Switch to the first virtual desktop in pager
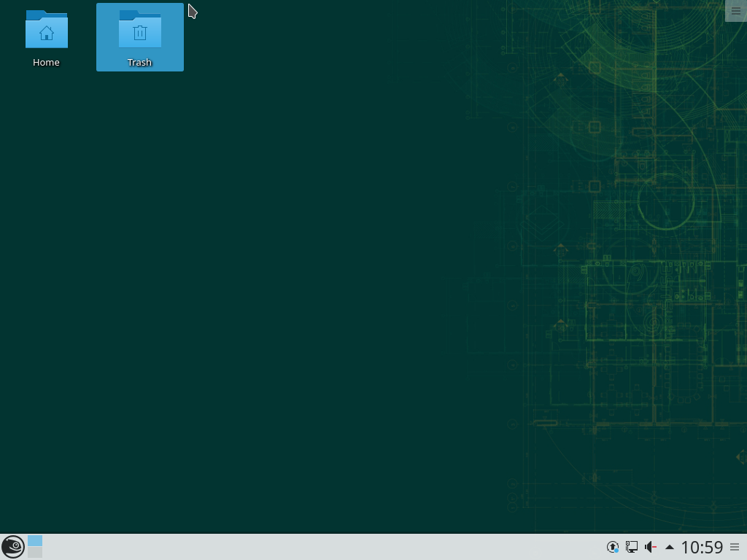This screenshot has width=747, height=560. (35, 541)
